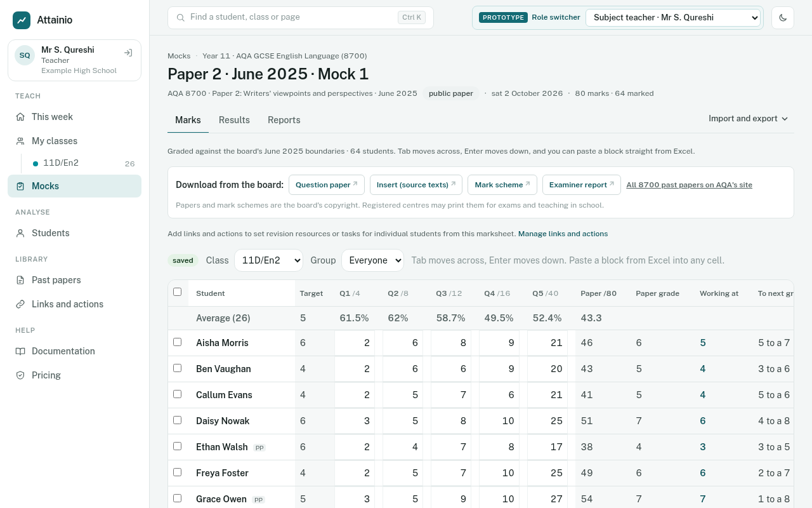Image resolution: width=812 pixels, height=508 pixels.
Task: Edit Aisha Morris's Q1 mark cell
Action: point(355,343)
